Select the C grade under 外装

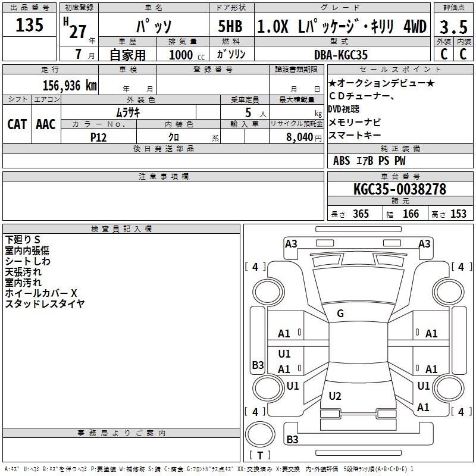[x=443, y=54]
